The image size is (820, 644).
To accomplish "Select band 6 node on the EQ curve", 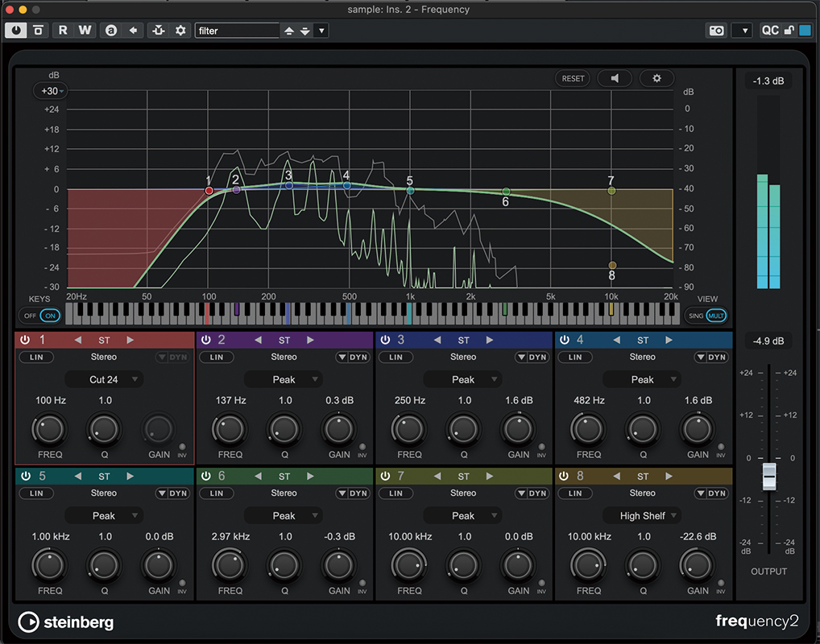I will pos(506,192).
